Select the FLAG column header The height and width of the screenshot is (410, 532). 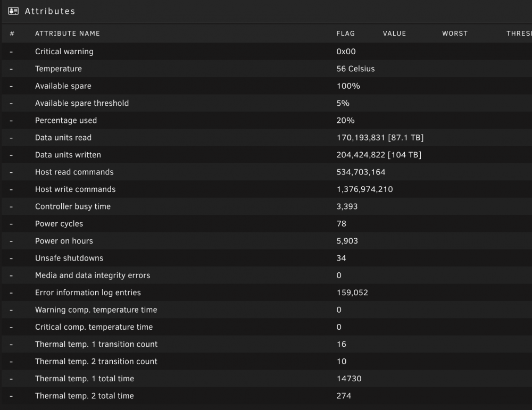coord(345,33)
